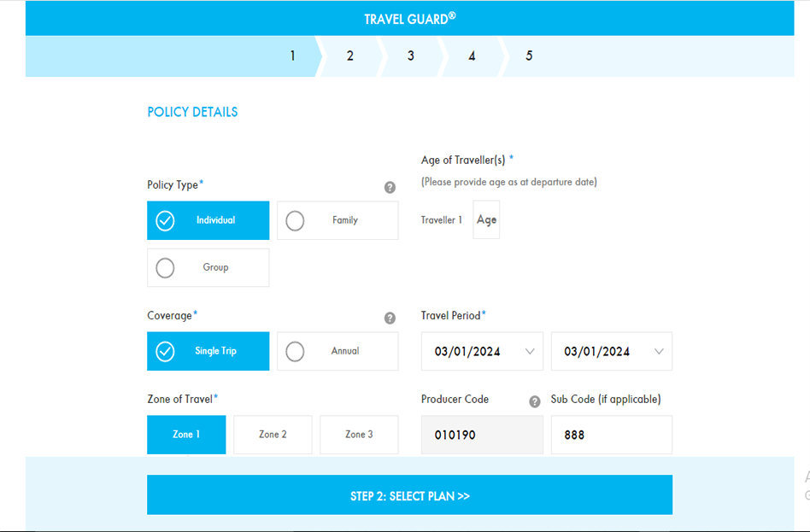Select Zone 2 travel zone
This screenshot has width=810, height=532.
[273, 435]
